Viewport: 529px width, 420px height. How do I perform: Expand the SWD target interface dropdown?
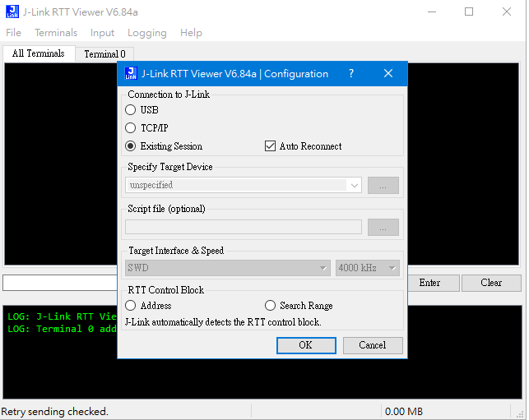coord(228,268)
